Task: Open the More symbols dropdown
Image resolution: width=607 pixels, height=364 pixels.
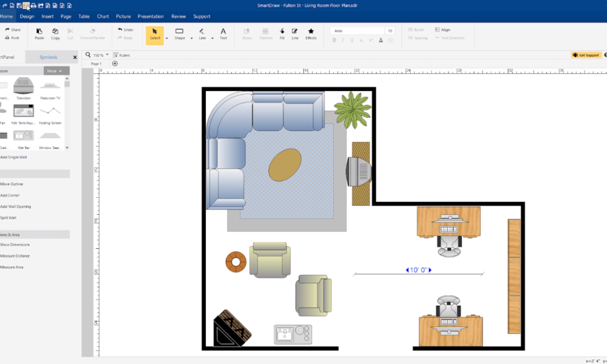Action: [56, 71]
